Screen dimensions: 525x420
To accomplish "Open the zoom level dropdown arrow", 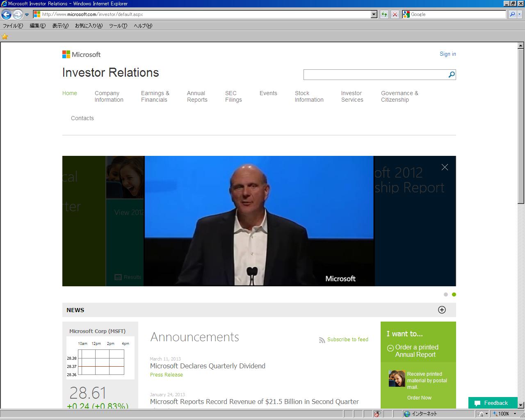I will tap(515, 414).
